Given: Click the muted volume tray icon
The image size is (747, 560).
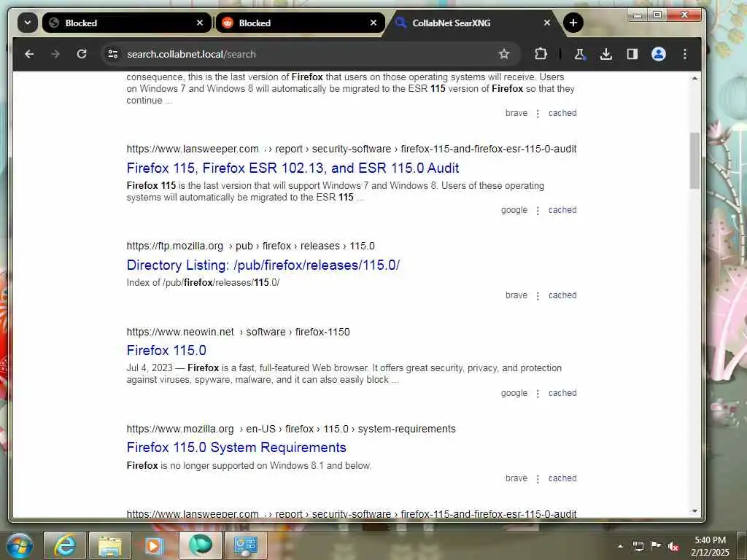Looking at the screenshot, I should point(673,546).
